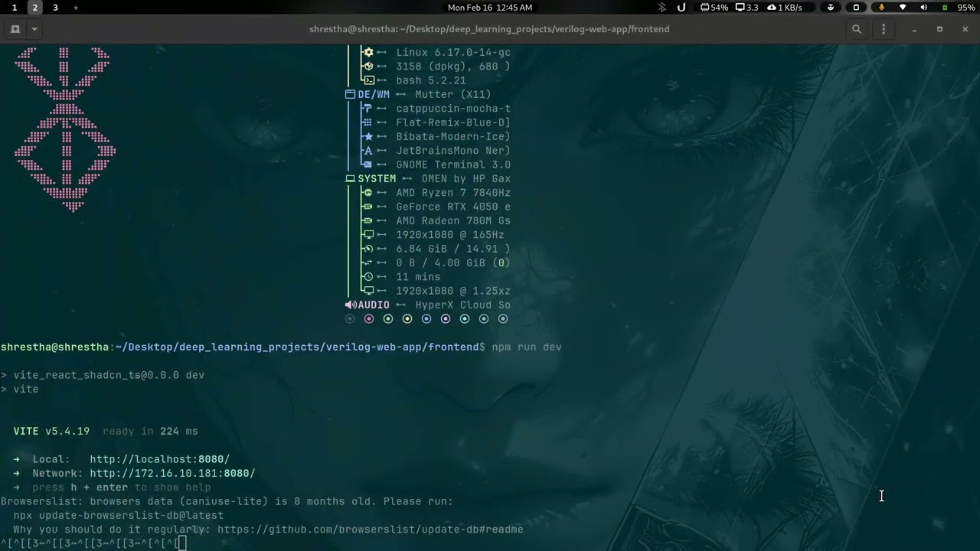Click the memory usage 54% indicator

tap(714, 8)
